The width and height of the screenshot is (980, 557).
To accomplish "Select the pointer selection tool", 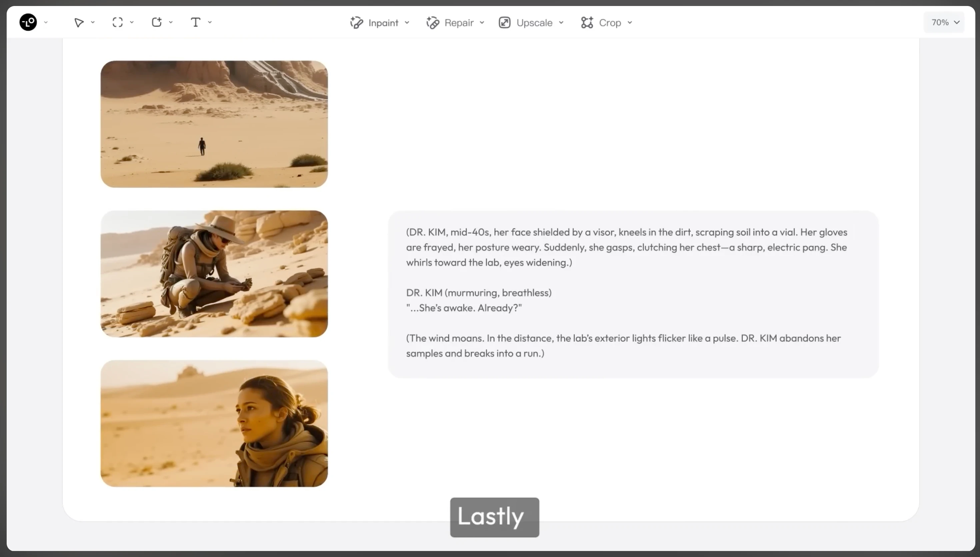I will tap(79, 23).
